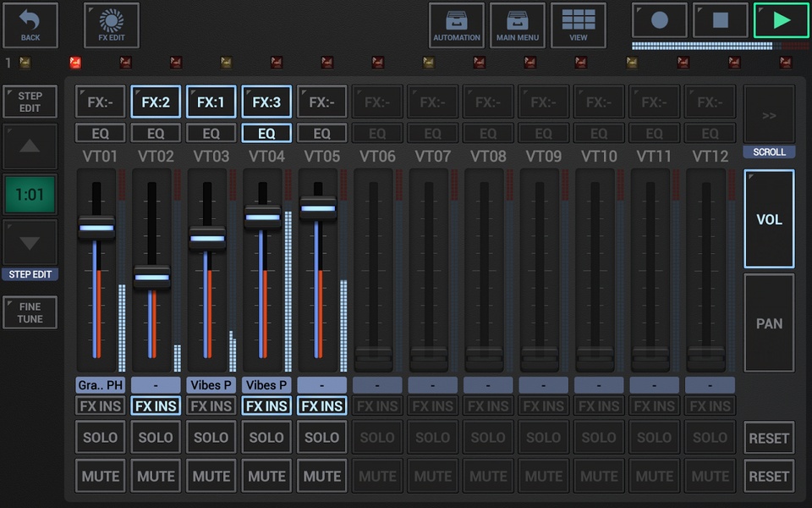
Task: Open FX send selector for VT05
Action: pyautogui.click(x=322, y=102)
